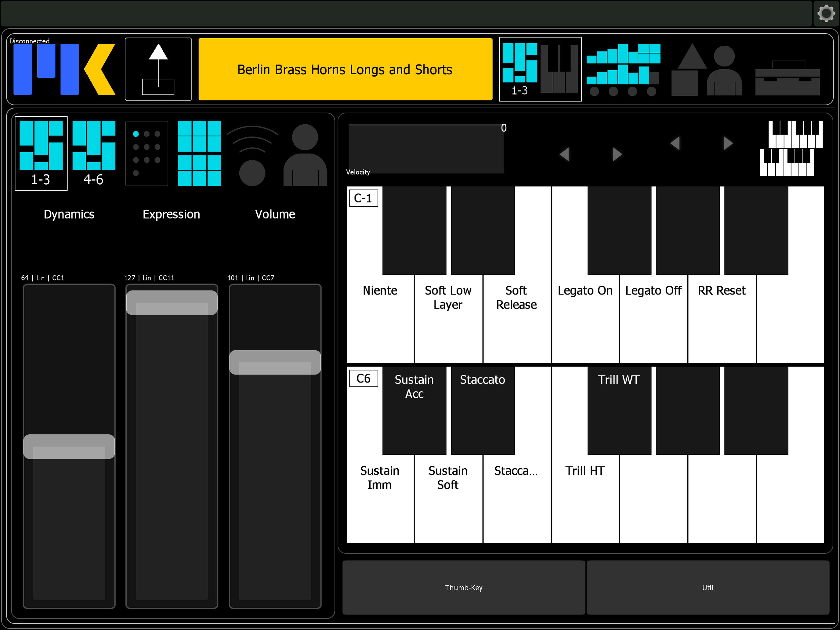Viewport: 840px width, 630px height.
Task: Open the top bar toolbox icon tab
Action: tap(787, 78)
